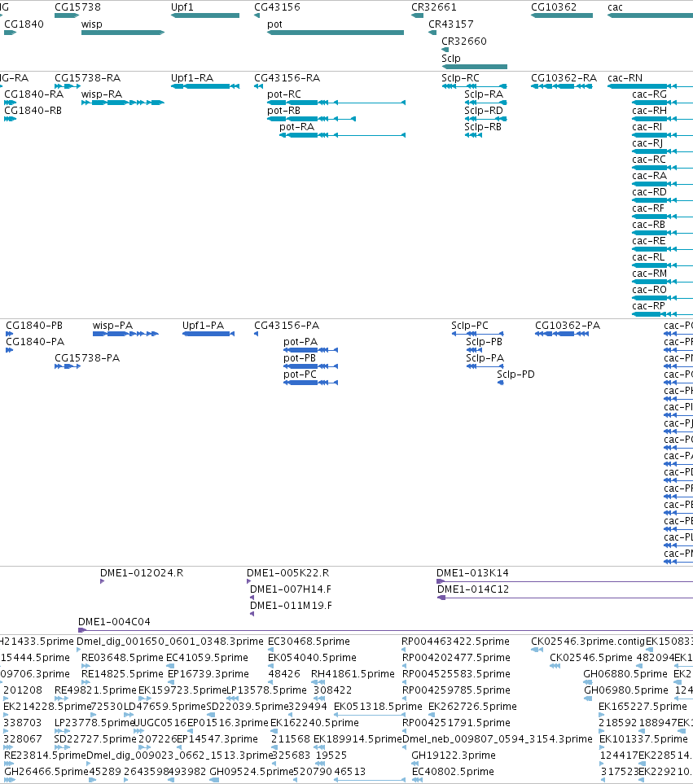This screenshot has height=784, width=693.
Task: Open the Sclp-RB transcript label
Action: pyautogui.click(x=483, y=127)
